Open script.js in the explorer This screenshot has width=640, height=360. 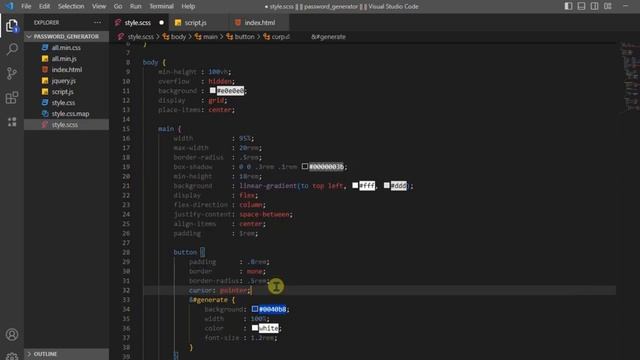(66, 92)
